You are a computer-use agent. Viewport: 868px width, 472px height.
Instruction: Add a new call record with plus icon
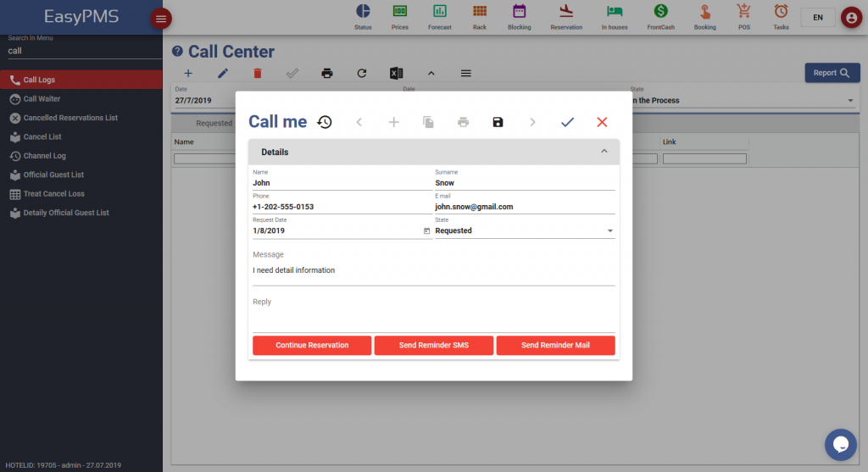coord(188,73)
